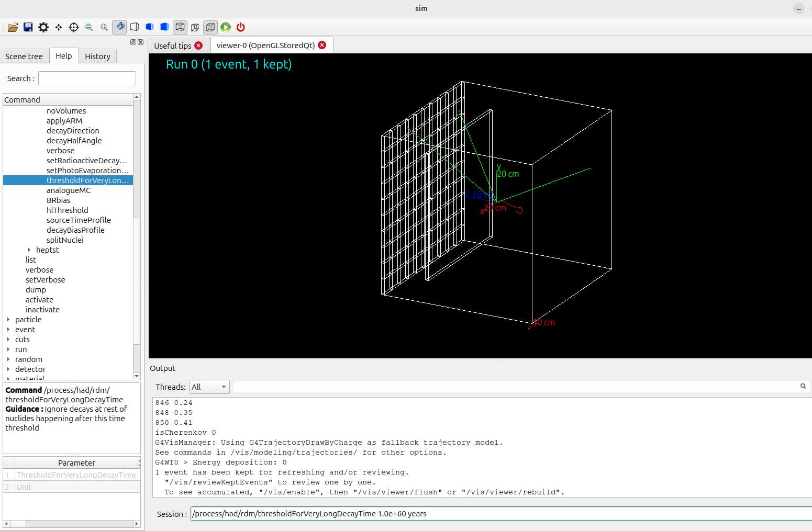Select the splitNuclei command
This screenshot has width=812, height=531.
65,240
